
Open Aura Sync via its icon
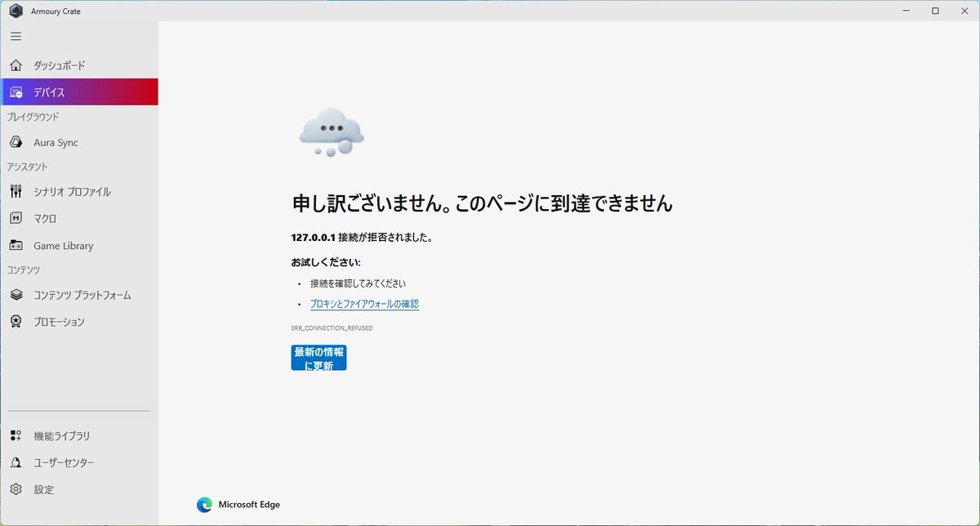(x=16, y=143)
